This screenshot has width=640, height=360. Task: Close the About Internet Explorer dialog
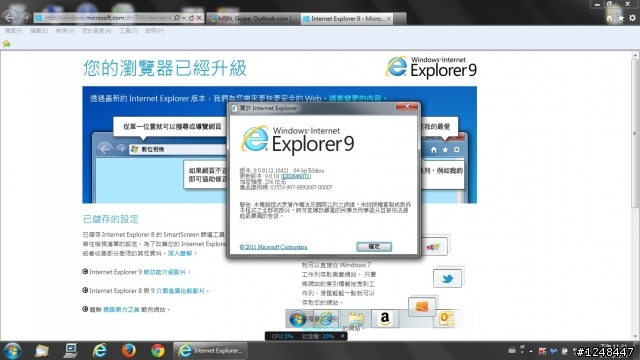click(x=407, y=106)
